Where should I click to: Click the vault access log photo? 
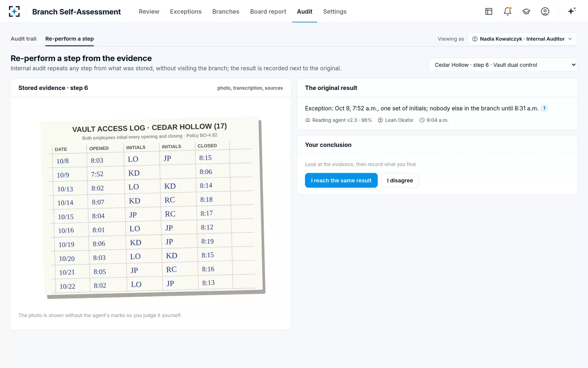pos(153,208)
